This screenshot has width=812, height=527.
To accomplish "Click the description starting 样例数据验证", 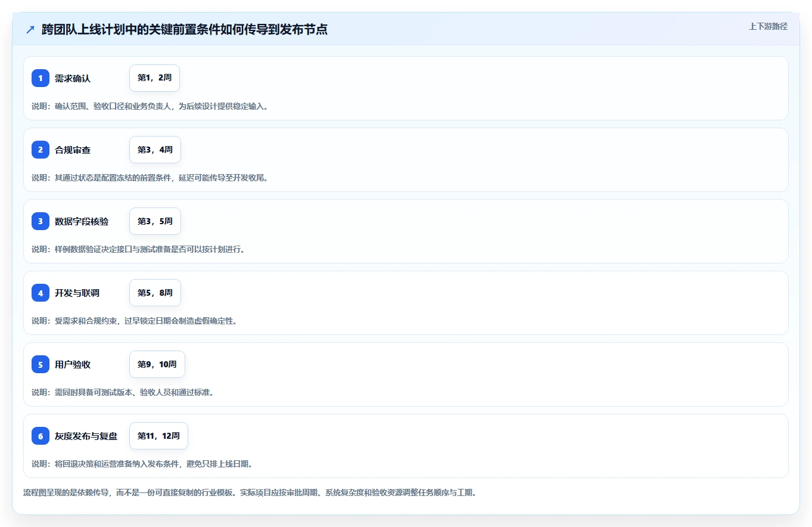I will [138, 249].
